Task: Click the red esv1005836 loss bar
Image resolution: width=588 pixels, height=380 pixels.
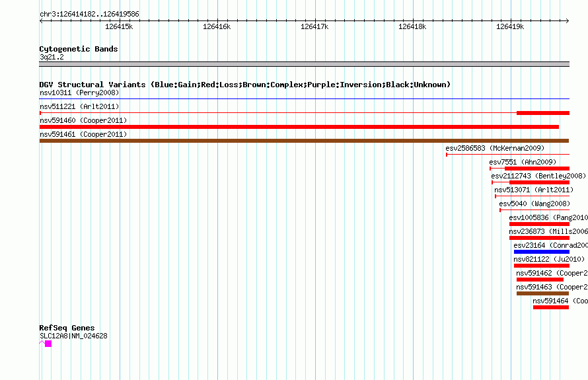Action: coord(539,224)
